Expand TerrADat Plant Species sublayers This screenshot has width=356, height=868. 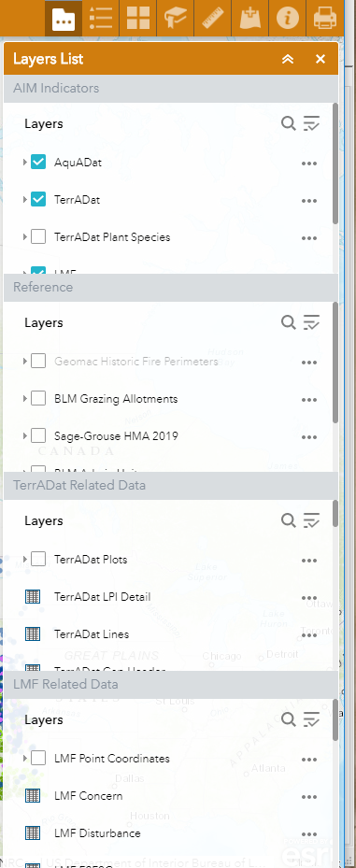tap(25, 237)
